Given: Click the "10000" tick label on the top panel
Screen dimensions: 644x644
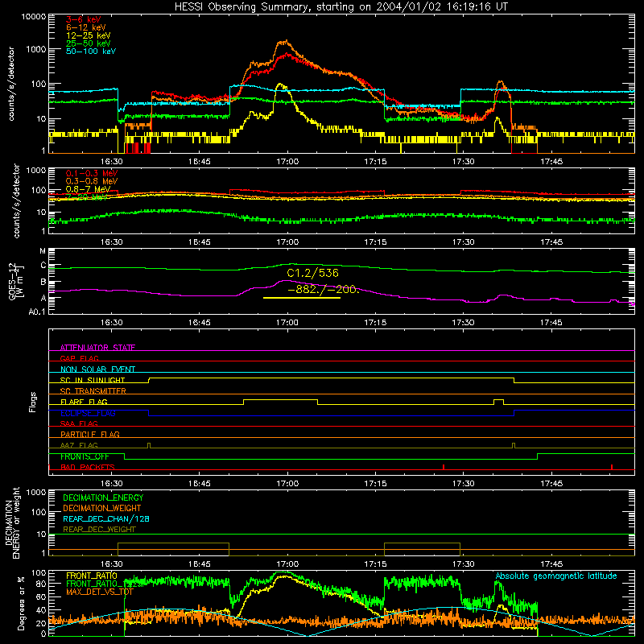Looking at the screenshot, I should point(34,16).
